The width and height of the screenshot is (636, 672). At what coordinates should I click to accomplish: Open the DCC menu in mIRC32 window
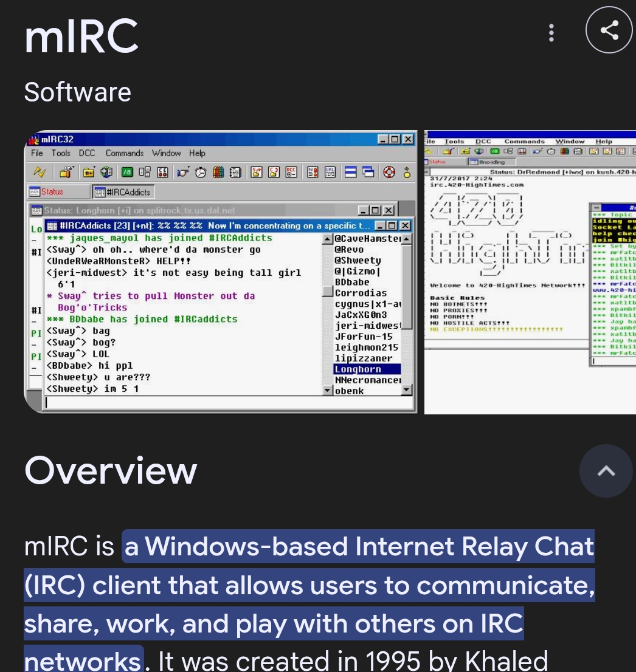[87, 153]
